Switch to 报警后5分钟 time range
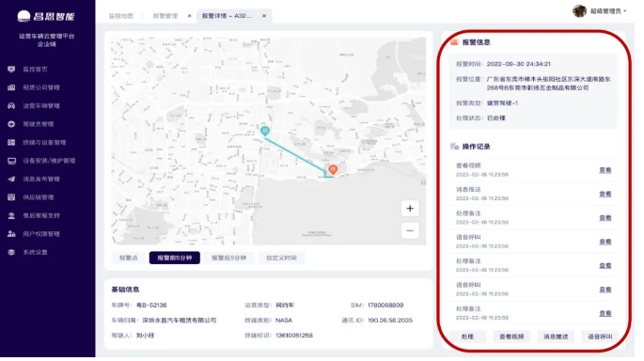The width and height of the screenshot is (644, 361). click(228, 258)
